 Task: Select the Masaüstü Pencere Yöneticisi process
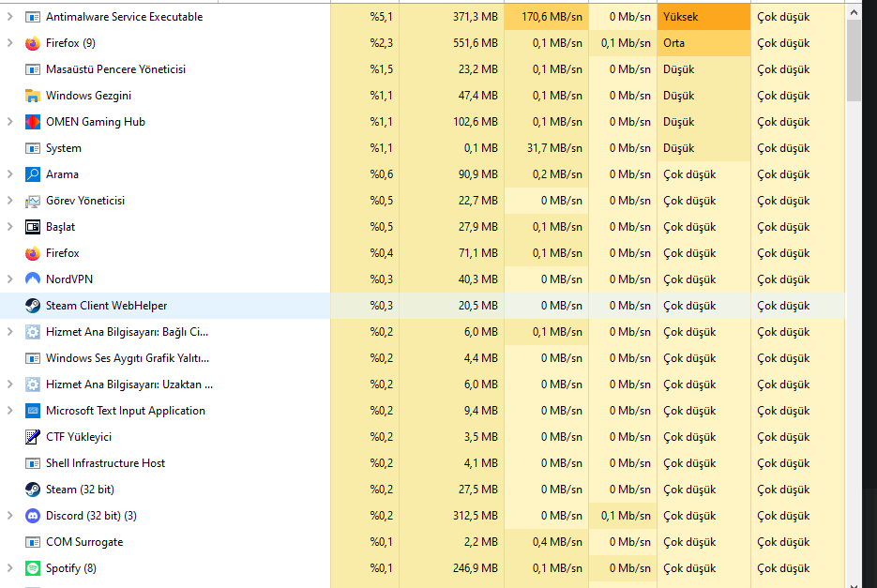[422, 69]
